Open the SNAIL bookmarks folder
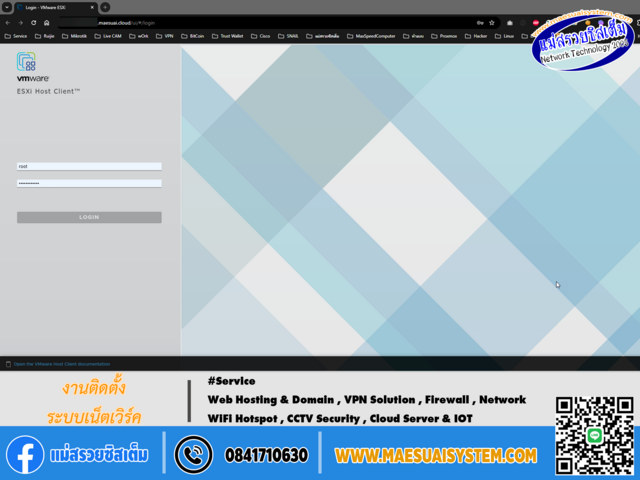The image size is (640, 480). (x=288, y=36)
